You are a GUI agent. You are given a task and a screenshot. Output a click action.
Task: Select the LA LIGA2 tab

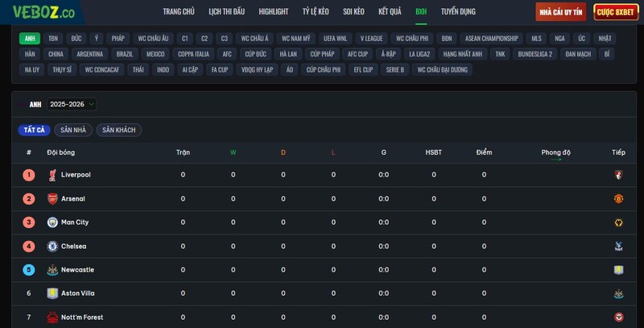click(x=419, y=54)
